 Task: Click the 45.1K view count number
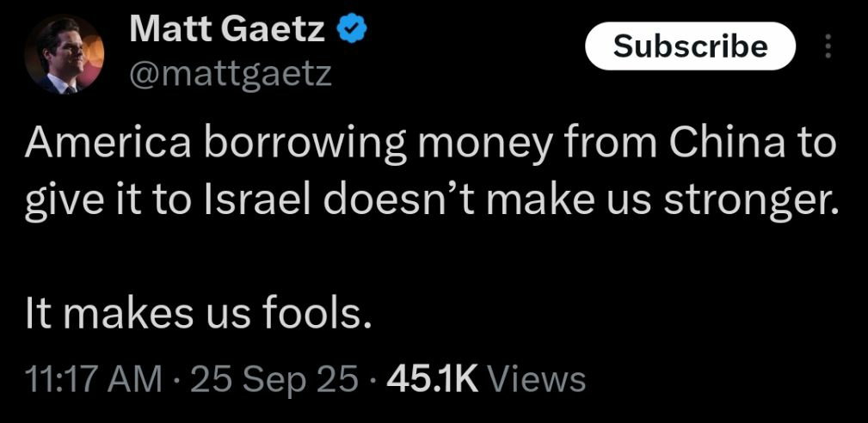[x=433, y=379]
